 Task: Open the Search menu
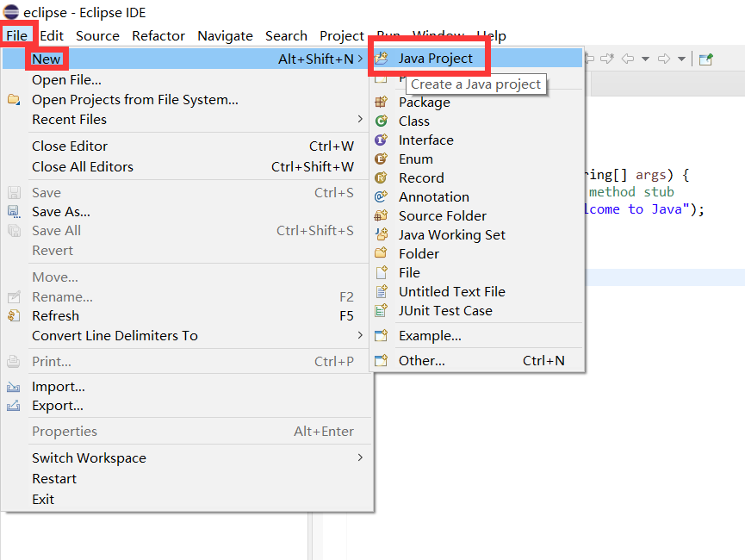point(286,35)
